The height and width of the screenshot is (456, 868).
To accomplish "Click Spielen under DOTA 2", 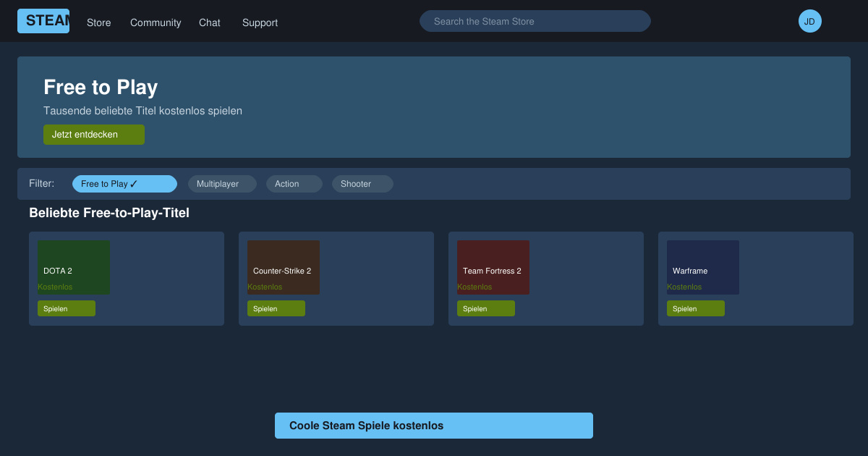I will pos(67,308).
